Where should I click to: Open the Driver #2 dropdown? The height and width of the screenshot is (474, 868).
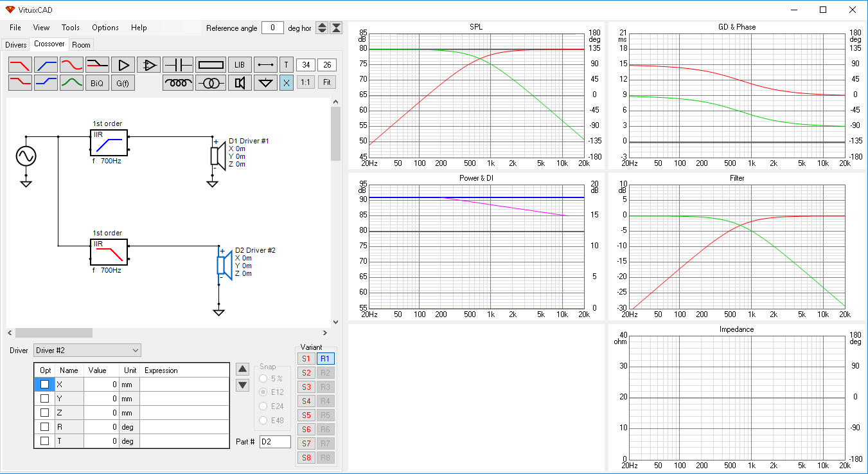click(x=87, y=350)
